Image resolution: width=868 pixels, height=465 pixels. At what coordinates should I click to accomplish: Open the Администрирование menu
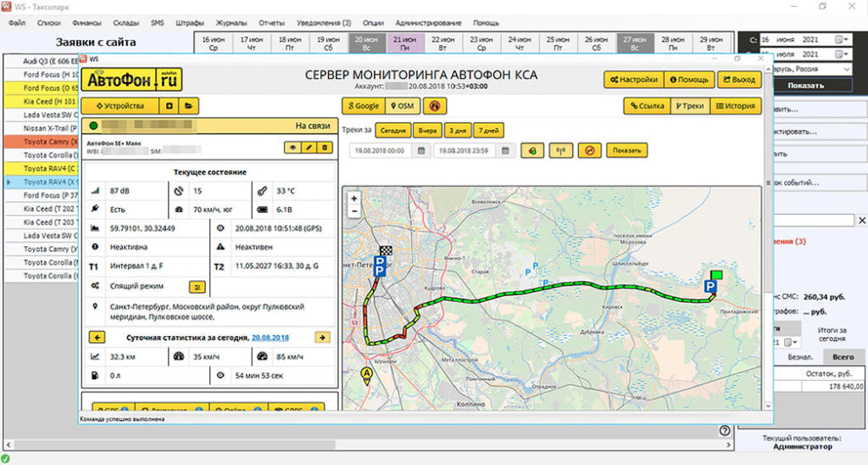428,23
